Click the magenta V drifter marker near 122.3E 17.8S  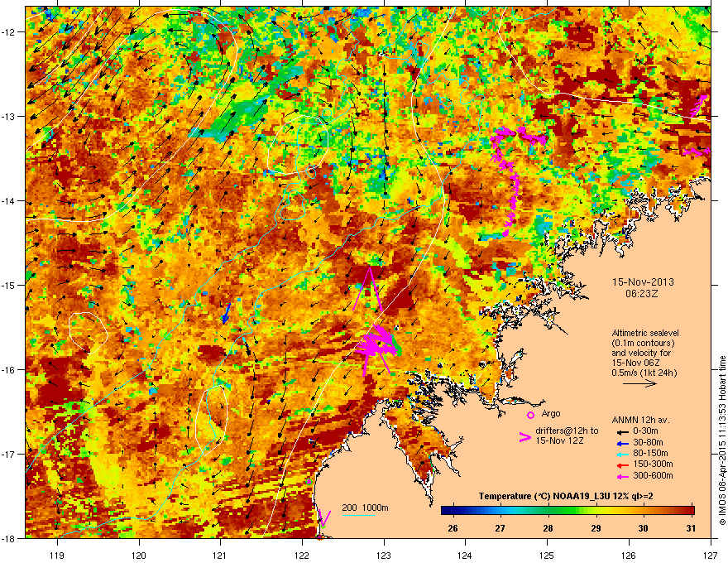tap(324, 517)
